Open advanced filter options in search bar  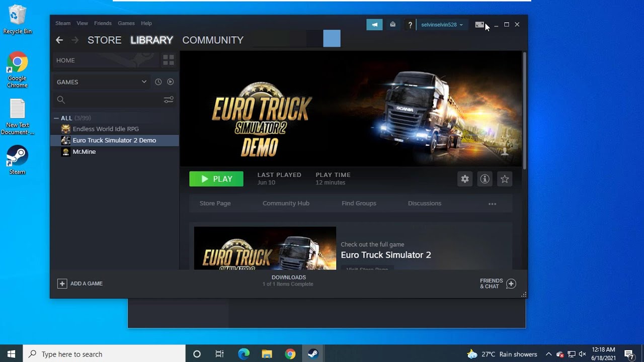169,100
